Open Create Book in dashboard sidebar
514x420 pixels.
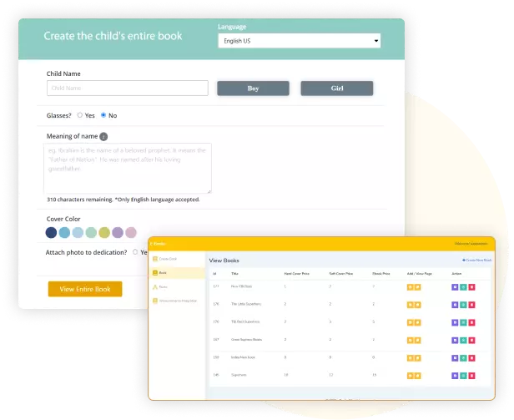pos(165,259)
